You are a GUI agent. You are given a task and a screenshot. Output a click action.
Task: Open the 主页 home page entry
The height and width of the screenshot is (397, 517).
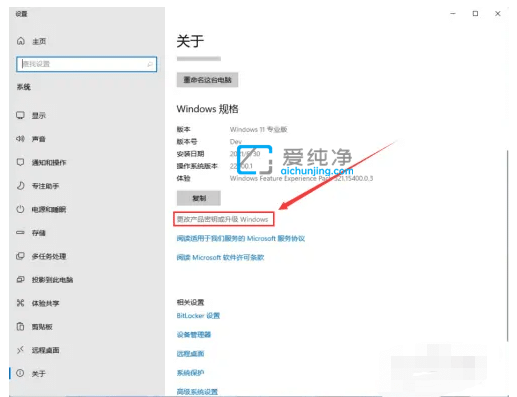click(39, 41)
